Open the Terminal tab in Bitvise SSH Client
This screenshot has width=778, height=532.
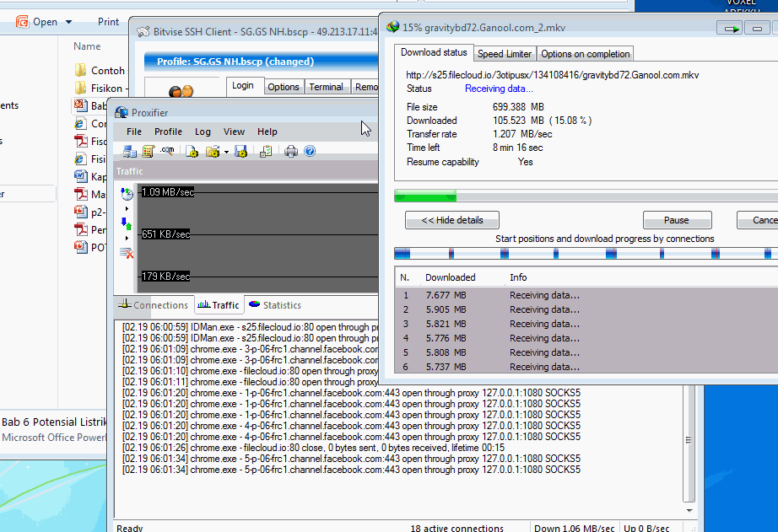(326, 87)
